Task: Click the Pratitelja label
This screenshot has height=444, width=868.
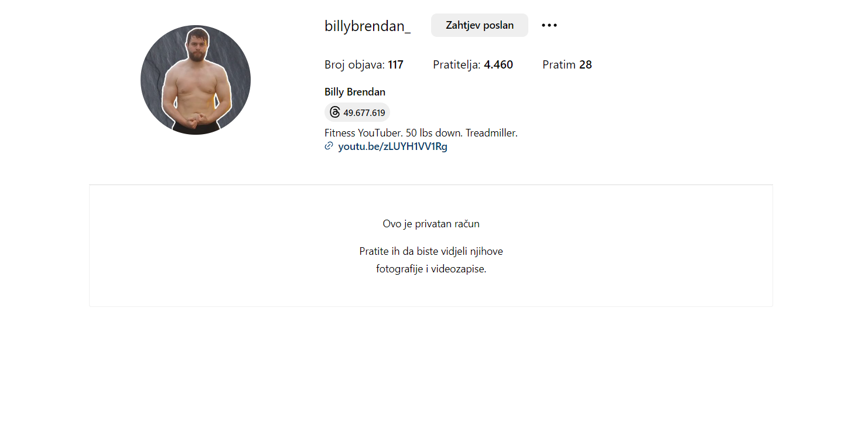Action: [457, 65]
